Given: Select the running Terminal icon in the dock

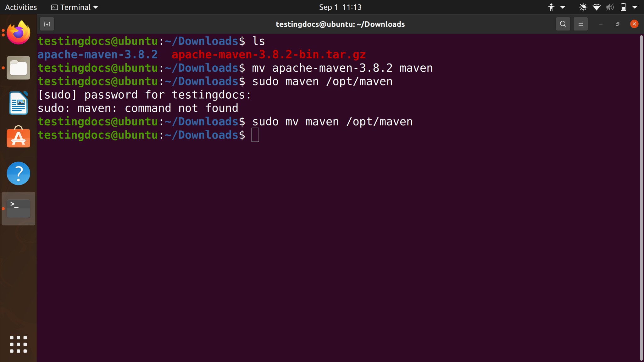Looking at the screenshot, I should pyautogui.click(x=18, y=208).
